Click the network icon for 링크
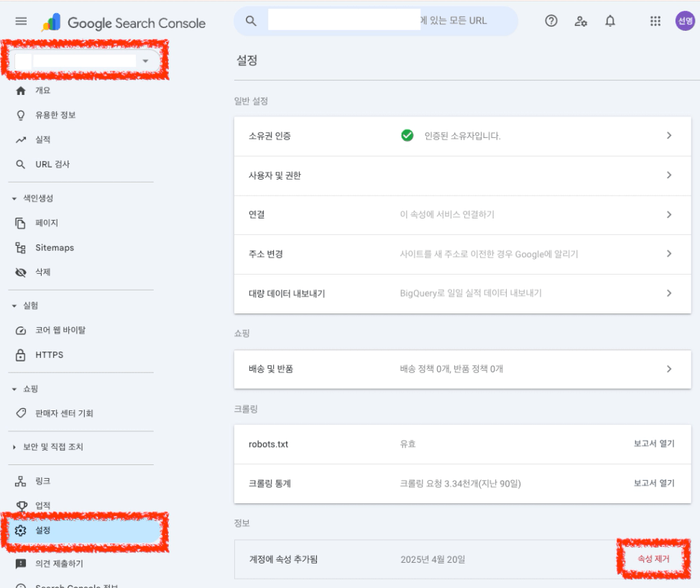700x588 pixels. tap(21, 481)
